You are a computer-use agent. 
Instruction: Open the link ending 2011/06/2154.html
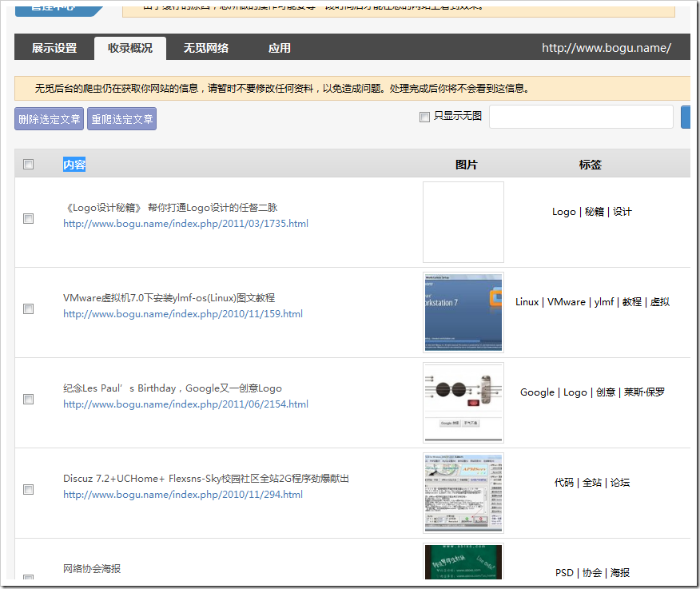(x=185, y=404)
